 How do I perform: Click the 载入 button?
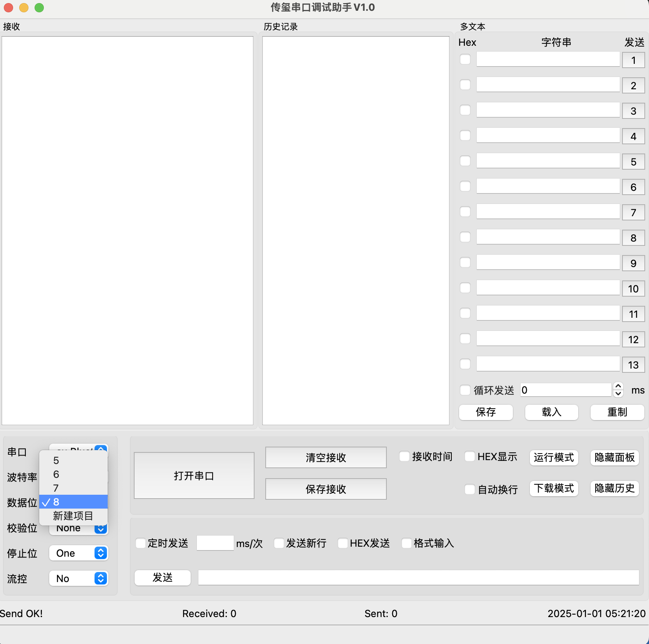(551, 412)
